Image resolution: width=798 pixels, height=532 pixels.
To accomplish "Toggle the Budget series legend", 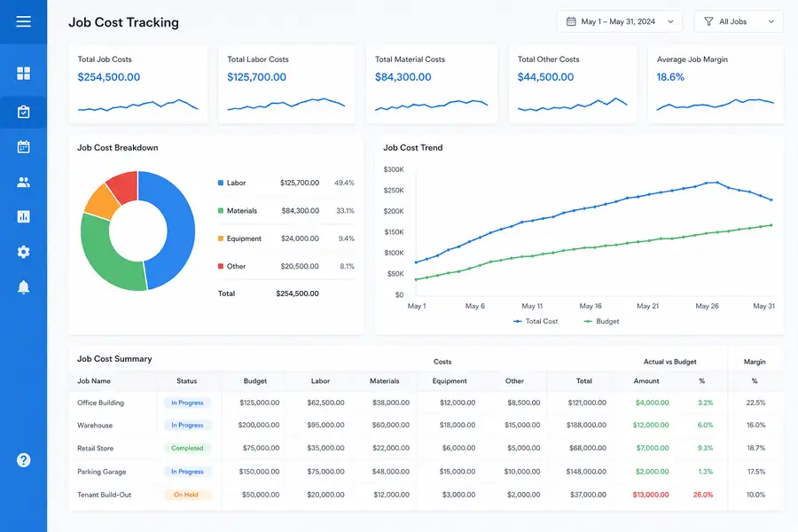I will (601, 321).
